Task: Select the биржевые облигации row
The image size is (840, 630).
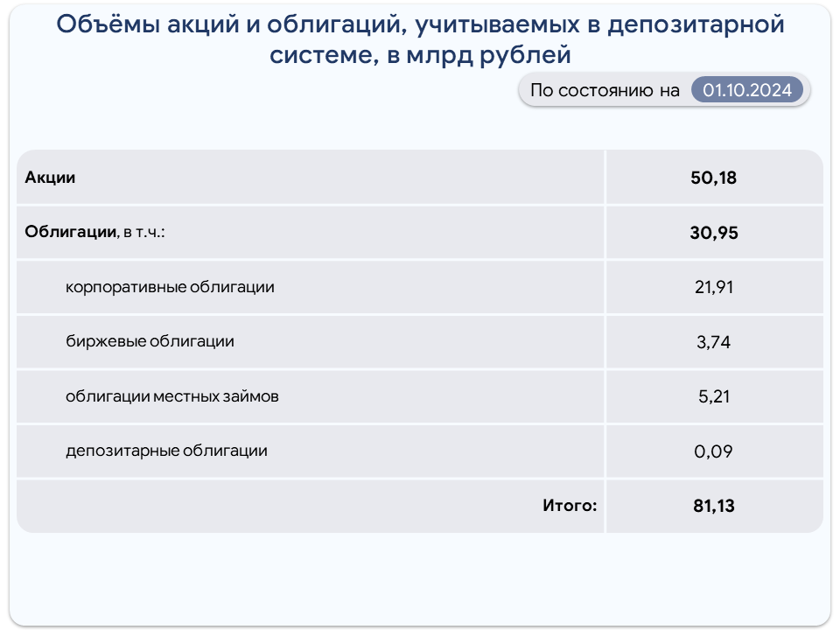Action: pos(310,342)
